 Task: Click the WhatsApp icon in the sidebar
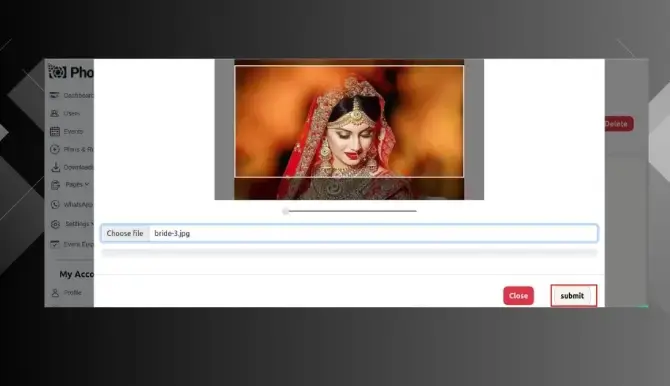point(55,205)
